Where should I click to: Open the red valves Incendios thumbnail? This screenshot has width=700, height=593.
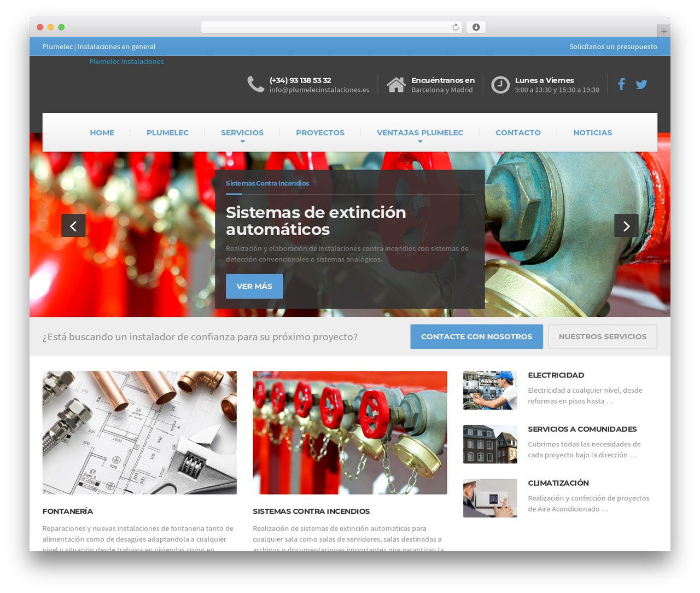[x=350, y=433]
